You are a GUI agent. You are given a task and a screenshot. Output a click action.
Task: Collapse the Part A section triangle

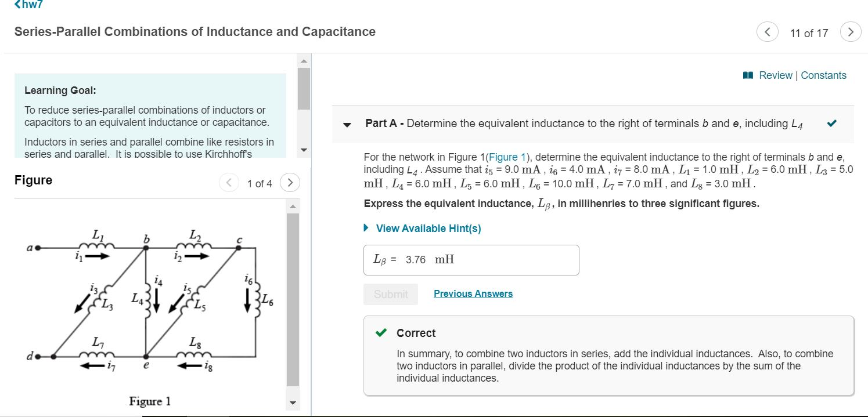tap(346, 125)
